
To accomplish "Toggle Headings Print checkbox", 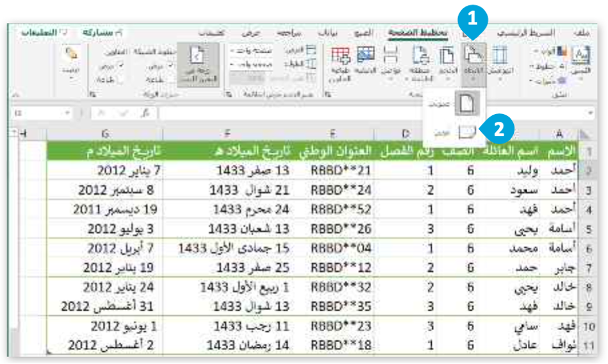I will (120, 79).
